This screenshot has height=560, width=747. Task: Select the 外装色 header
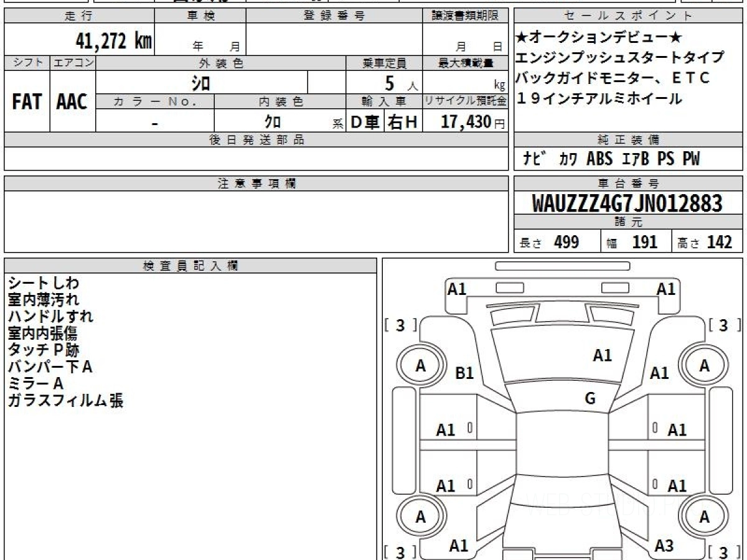tap(221, 63)
